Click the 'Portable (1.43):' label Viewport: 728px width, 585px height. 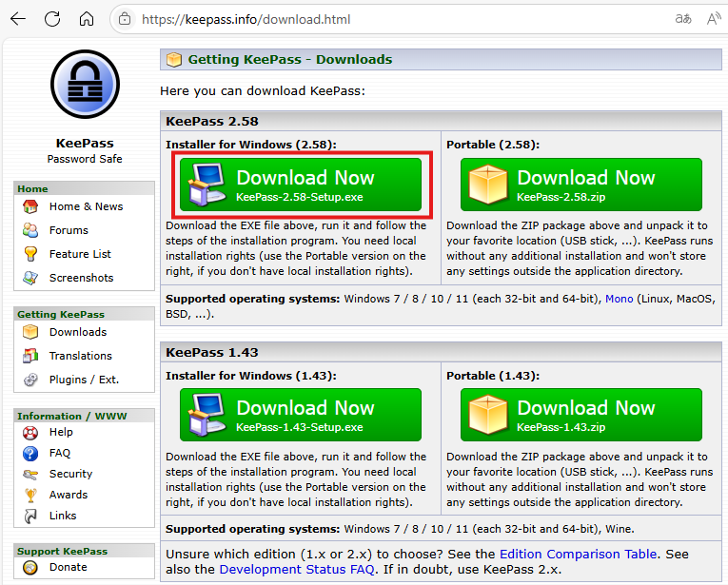point(493,376)
